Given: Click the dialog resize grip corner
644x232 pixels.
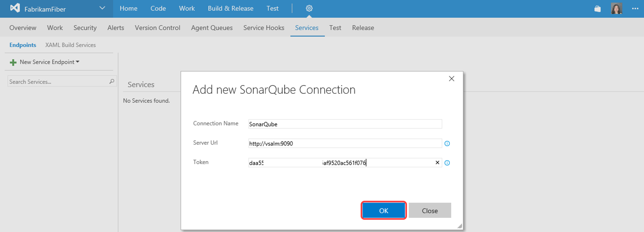Looking at the screenshot, I should click(460, 226).
